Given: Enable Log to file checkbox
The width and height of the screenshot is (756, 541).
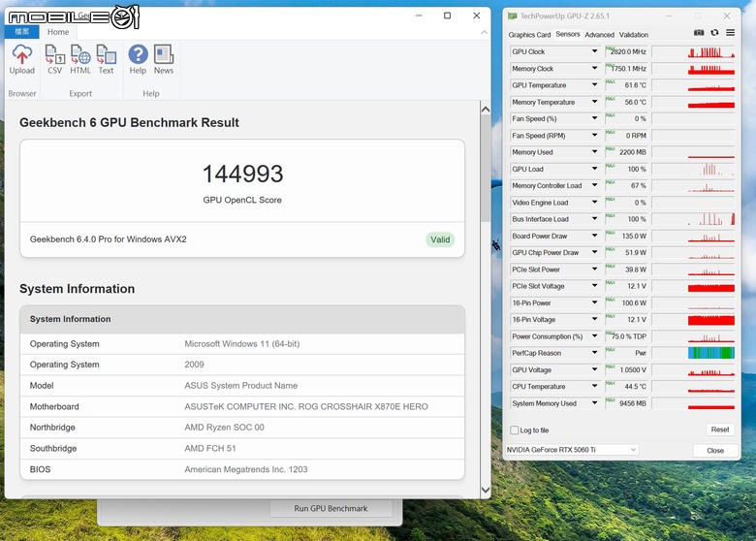Looking at the screenshot, I should point(515,430).
